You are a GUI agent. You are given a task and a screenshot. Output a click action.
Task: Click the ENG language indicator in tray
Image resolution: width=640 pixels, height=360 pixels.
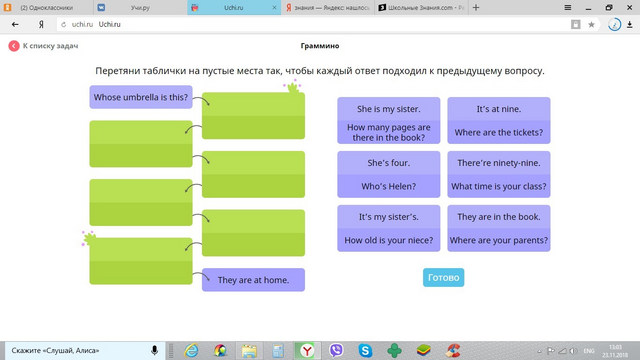click(x=589, y=351)
